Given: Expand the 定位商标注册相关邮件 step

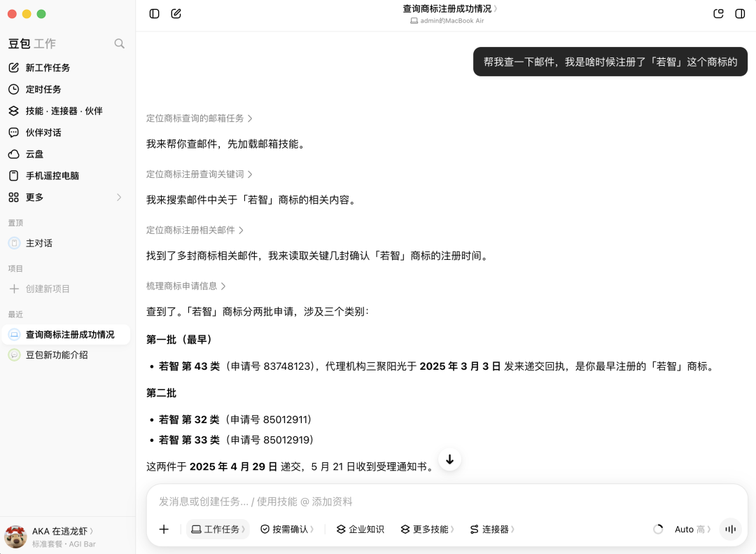Looking at the screenshot, I should (x=195, y=230).
